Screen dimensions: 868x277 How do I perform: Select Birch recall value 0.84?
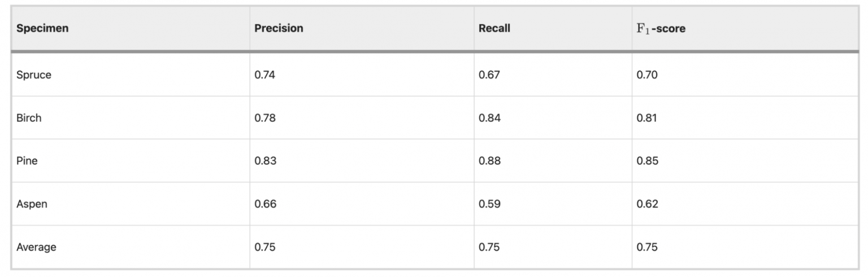tap(489, 118)
